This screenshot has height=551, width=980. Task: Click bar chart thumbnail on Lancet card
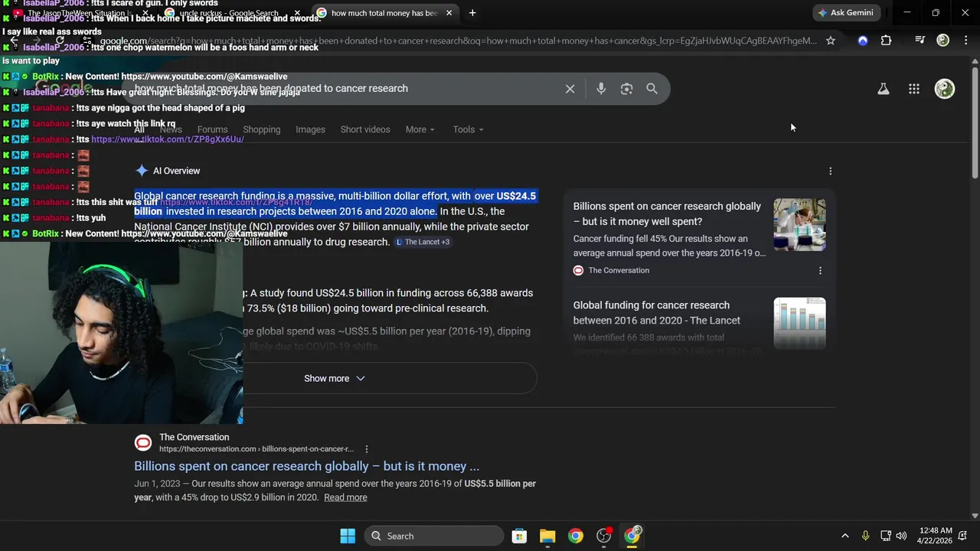799,323
